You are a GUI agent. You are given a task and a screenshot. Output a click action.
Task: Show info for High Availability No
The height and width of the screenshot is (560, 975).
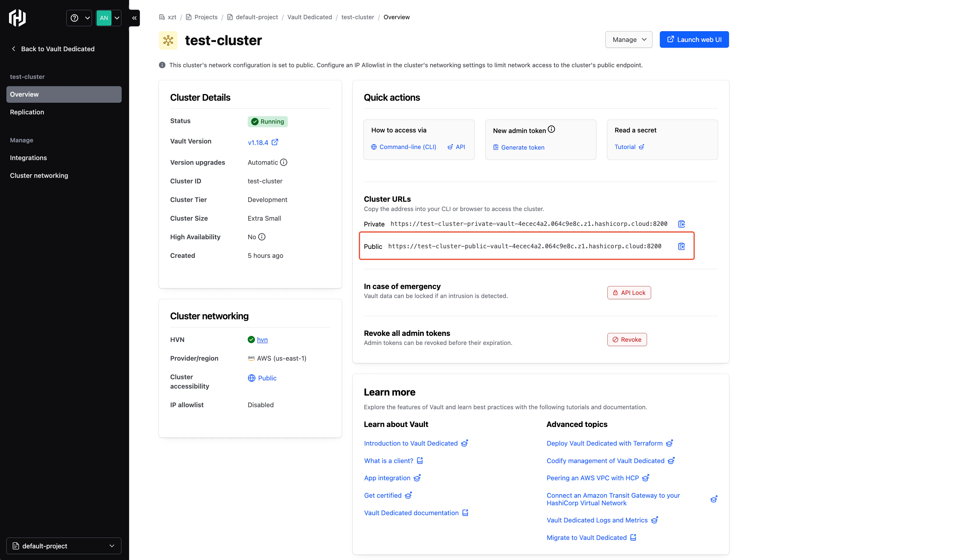coord(262,237)
